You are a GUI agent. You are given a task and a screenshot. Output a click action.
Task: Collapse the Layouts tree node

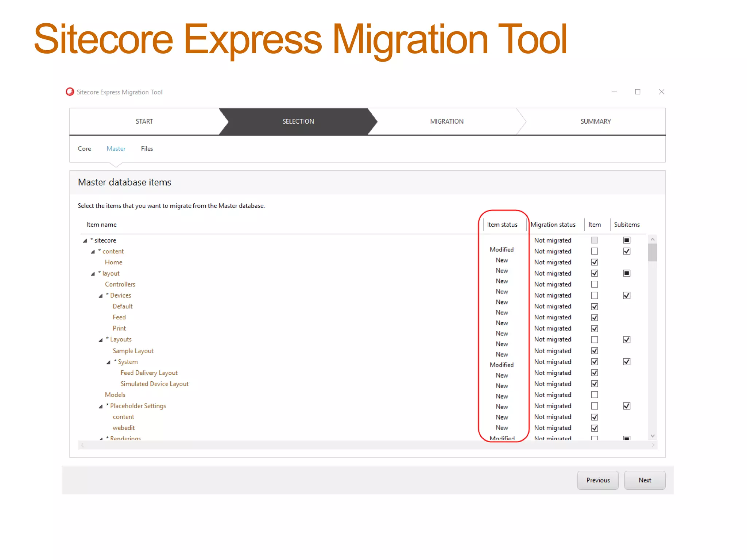[101, 340]
